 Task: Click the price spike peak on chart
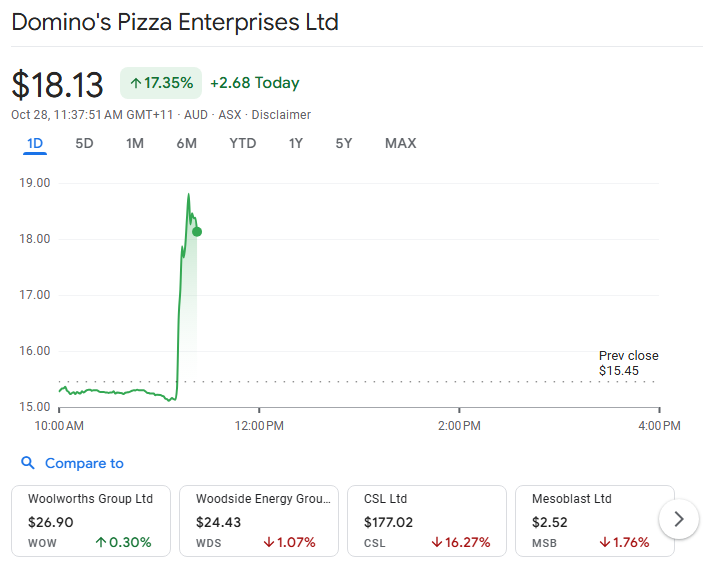pos(188,194)
